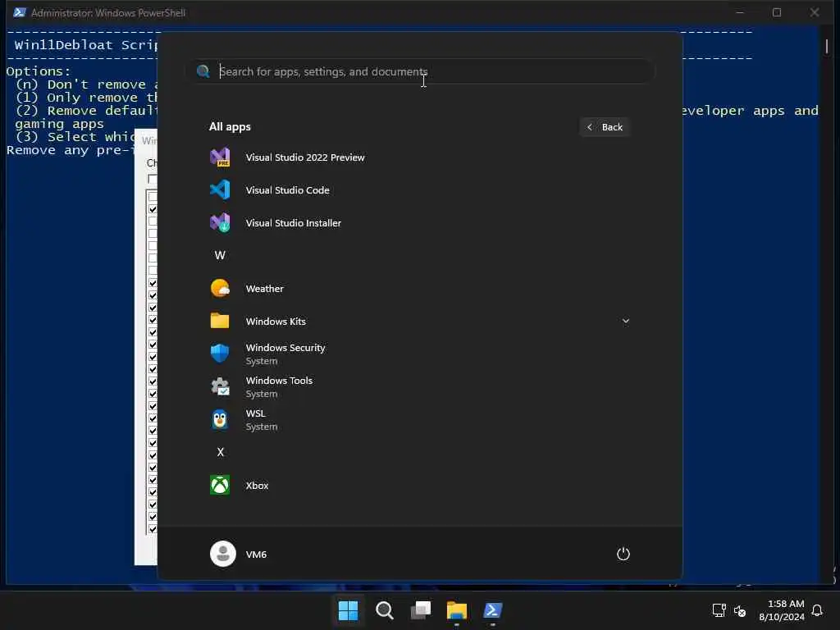
Task: Go Back from All apps list
Action: 605,127
